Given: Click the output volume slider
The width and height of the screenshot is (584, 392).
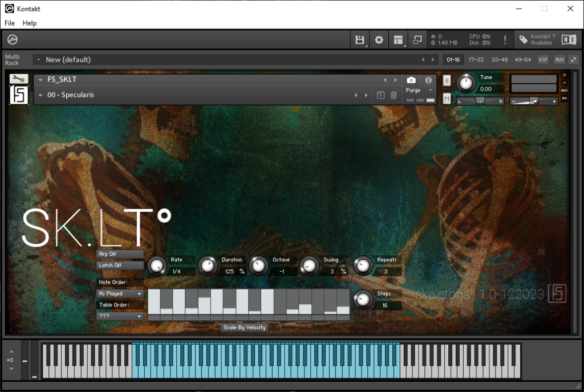Looking at the screenshot, I should click(x=533, y=101).
